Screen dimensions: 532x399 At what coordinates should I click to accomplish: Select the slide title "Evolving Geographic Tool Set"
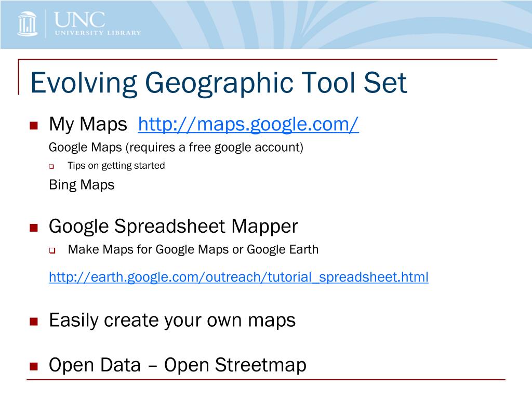(219, 84)
